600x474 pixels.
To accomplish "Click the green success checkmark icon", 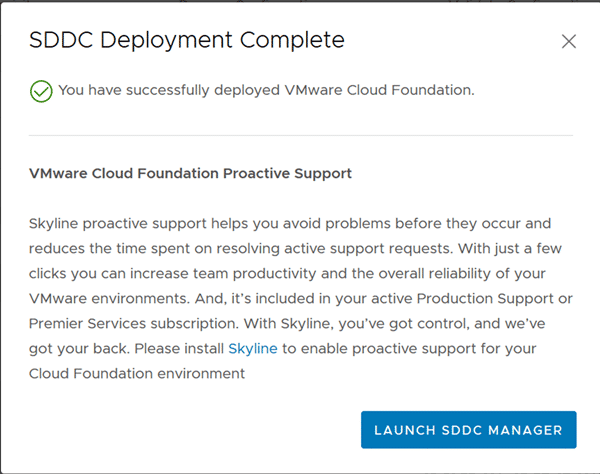I will pyautogui.click(x=41, y=91).
